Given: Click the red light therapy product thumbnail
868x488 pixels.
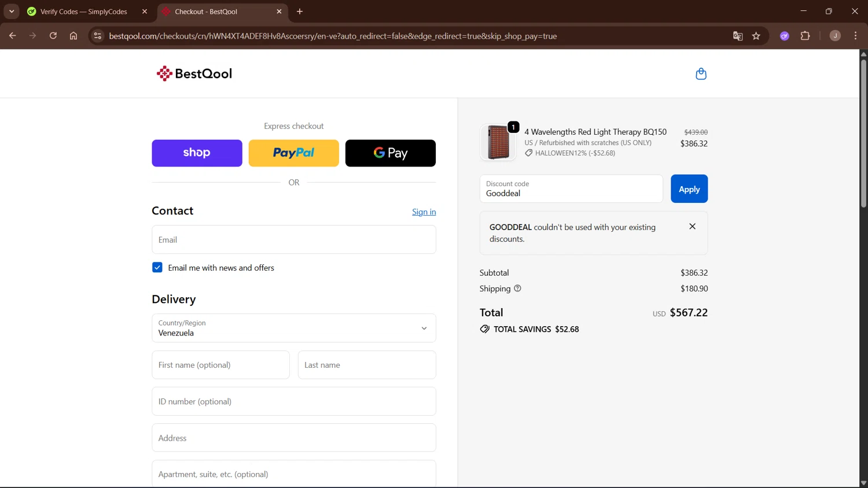Looking at the screenshot, I should pos(498,142).
